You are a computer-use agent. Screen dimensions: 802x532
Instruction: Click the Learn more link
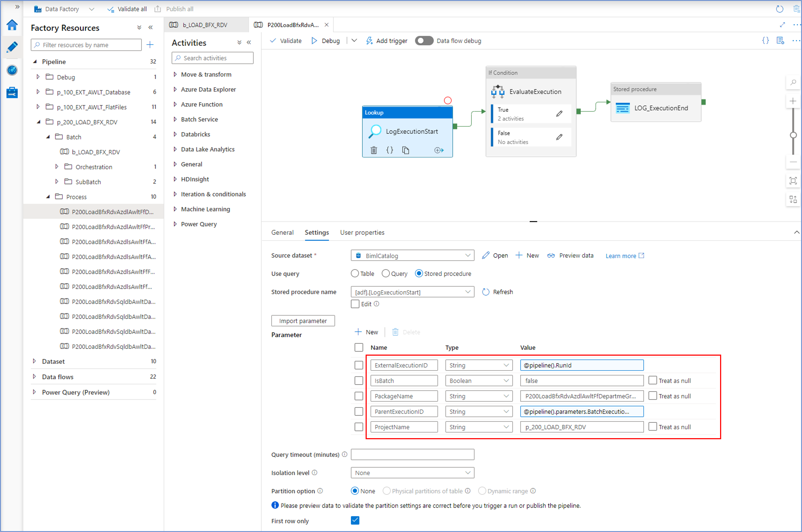[x=625, y=256]
